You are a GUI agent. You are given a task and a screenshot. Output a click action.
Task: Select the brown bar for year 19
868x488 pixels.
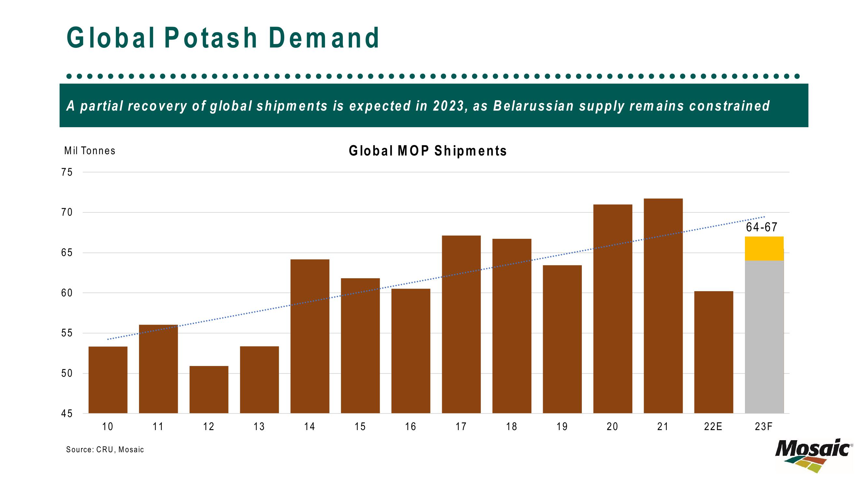pos(562,339)
